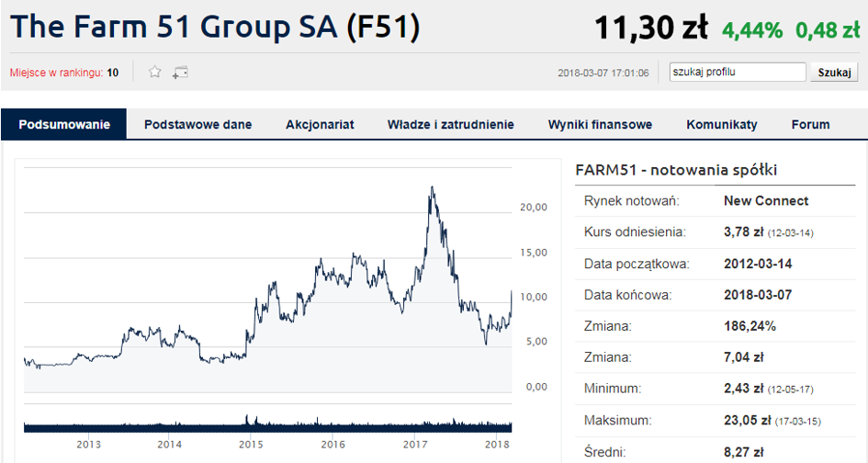Image resolution: width=868 pixels, height=463 pixels.
Task: Click the New Connect market value
Action: coord(766,200)
